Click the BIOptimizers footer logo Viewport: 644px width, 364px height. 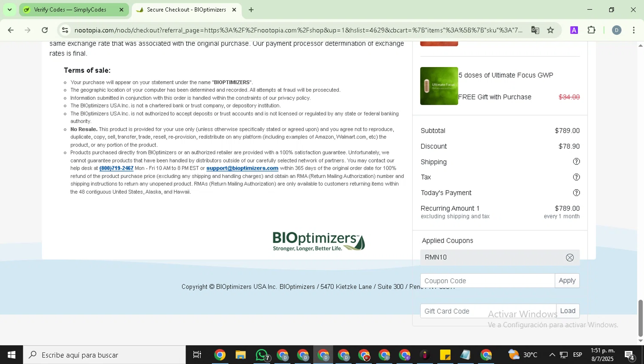pyautogui.click(x=319, y=242)
